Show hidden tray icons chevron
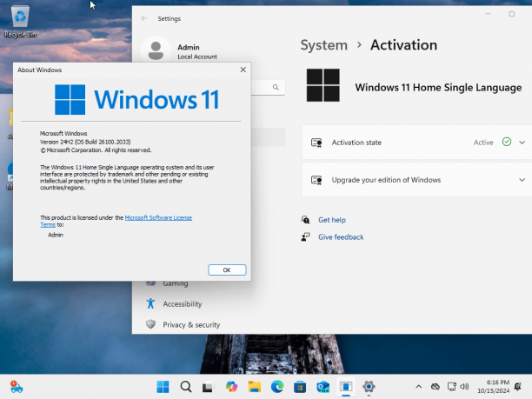The image size is (532, 399). click(419, 387)
